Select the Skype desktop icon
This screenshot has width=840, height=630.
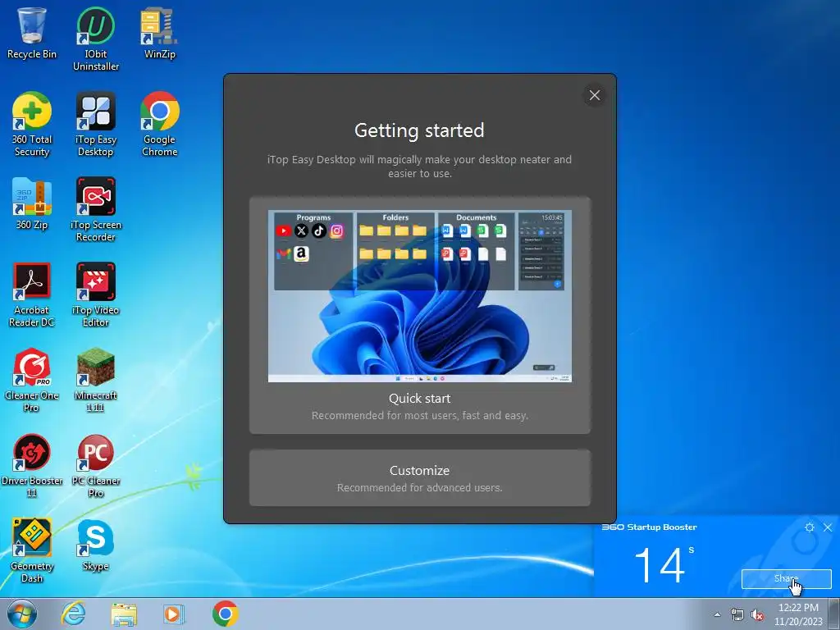pyautogui.click(x=96, y=545)
